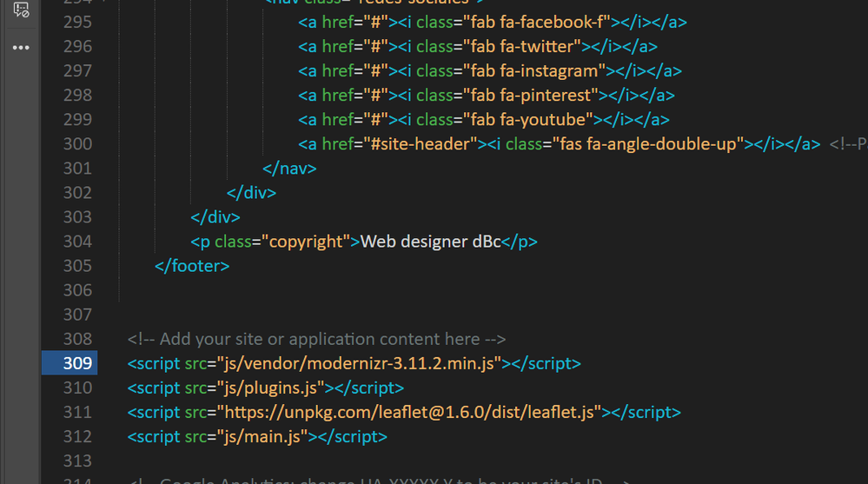Click the closing </footer> tag
Screen dimensions: 868x484
(x=191, y=266)
